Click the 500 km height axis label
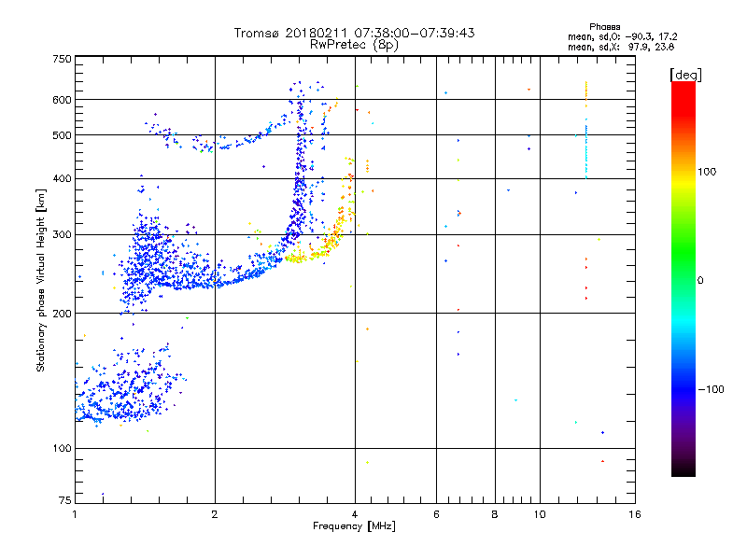The image size is (747, 560). click(62, 135)
